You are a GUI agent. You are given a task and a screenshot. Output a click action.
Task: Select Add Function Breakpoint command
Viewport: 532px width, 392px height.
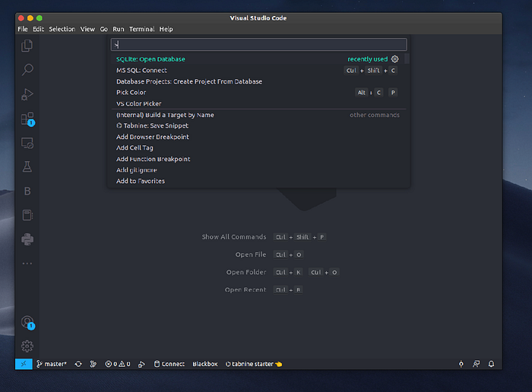pos(258,159)
